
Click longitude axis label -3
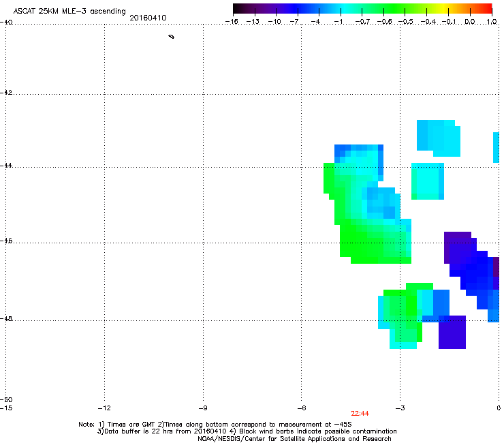coord(400,408)
